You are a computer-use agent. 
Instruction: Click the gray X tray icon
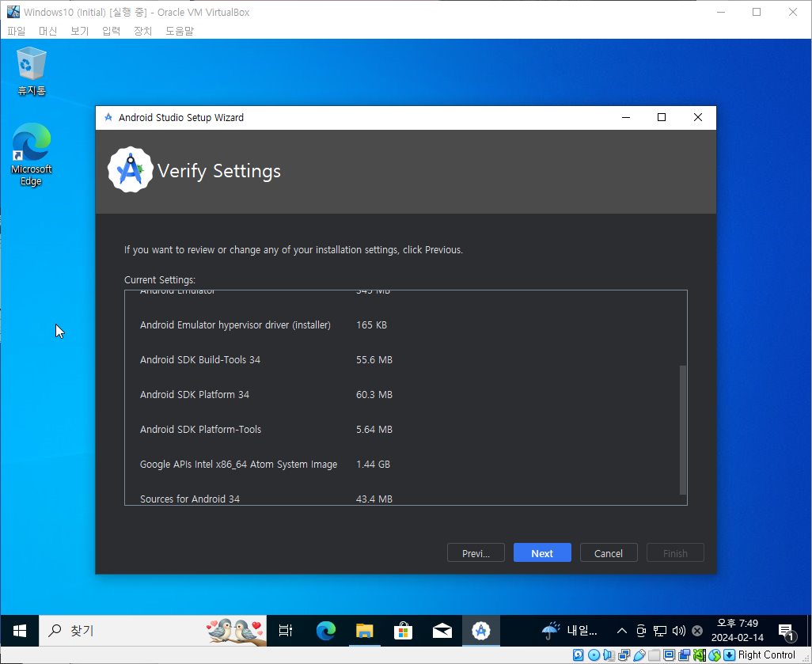pyautogui.click(x=697, y=630)
